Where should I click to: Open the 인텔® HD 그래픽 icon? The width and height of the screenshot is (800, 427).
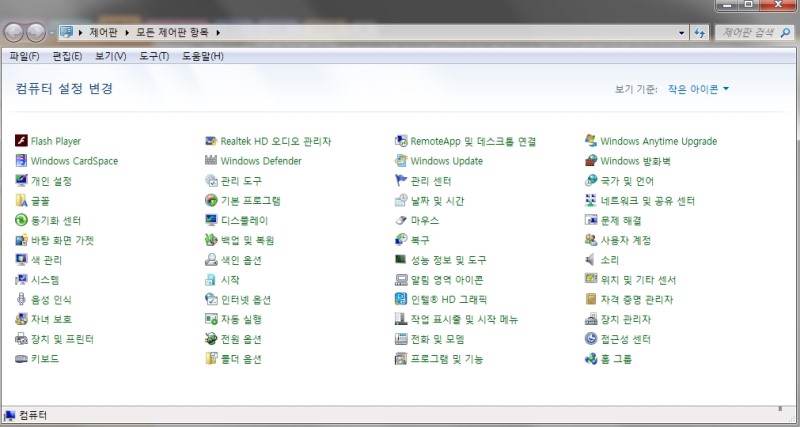(402, 299)
